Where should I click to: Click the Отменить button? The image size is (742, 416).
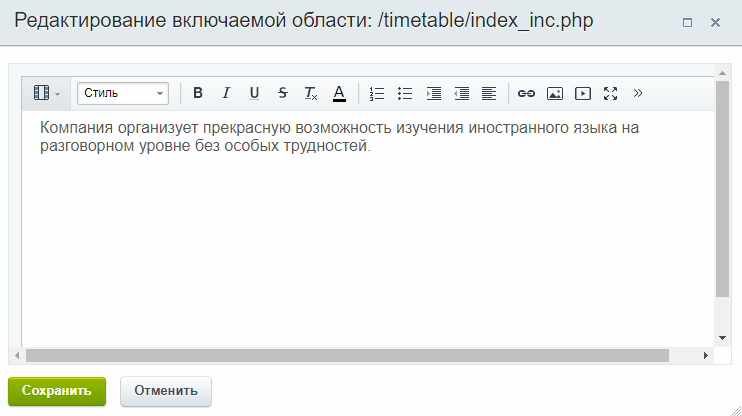(x=166, y=391)
